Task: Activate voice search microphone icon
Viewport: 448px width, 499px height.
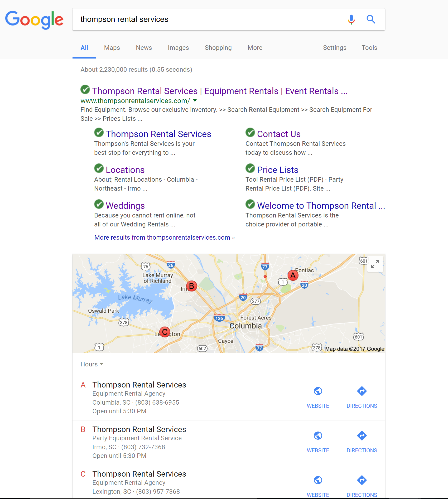Action: point(351,19)
